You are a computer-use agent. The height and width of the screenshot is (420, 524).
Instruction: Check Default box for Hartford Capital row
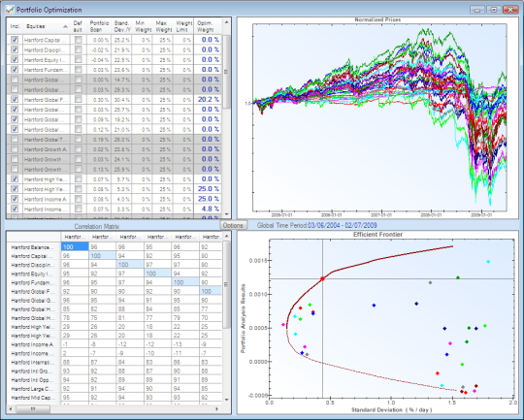[x=79, y=40]
